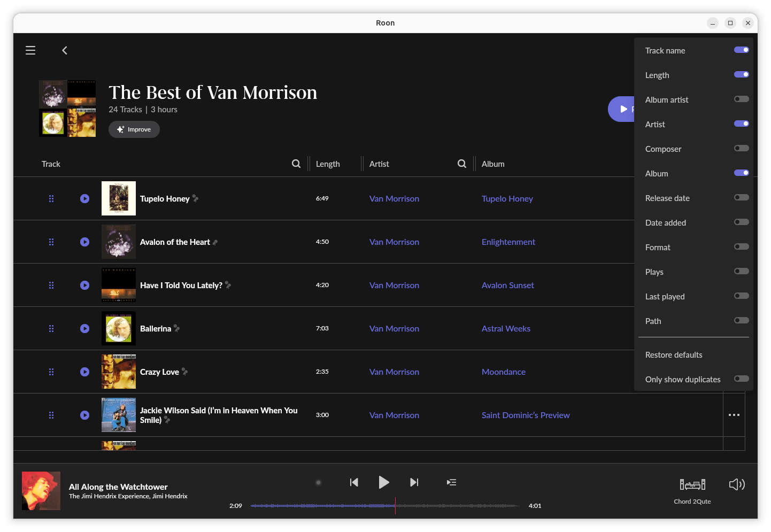The width and height of the screenshot is (771, 532).
Task: Turn on Only show duplicates
Action: pyautogui.click(x=742, y=379)
